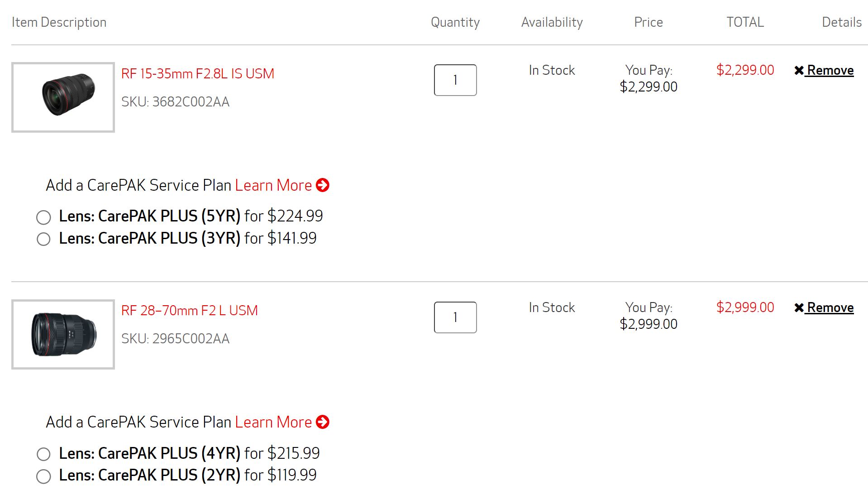
Task: Click the TOTAL column header
Action: tap(745, 22)
